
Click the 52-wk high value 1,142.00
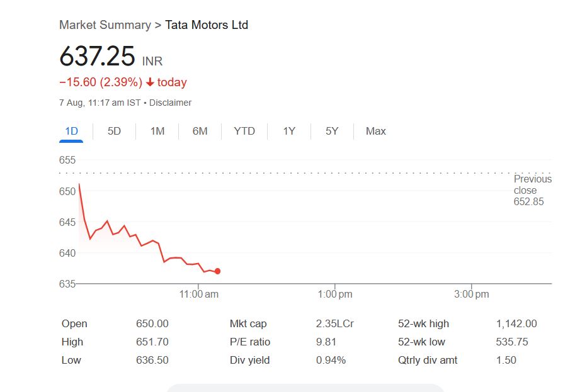[x=516, y=323]
